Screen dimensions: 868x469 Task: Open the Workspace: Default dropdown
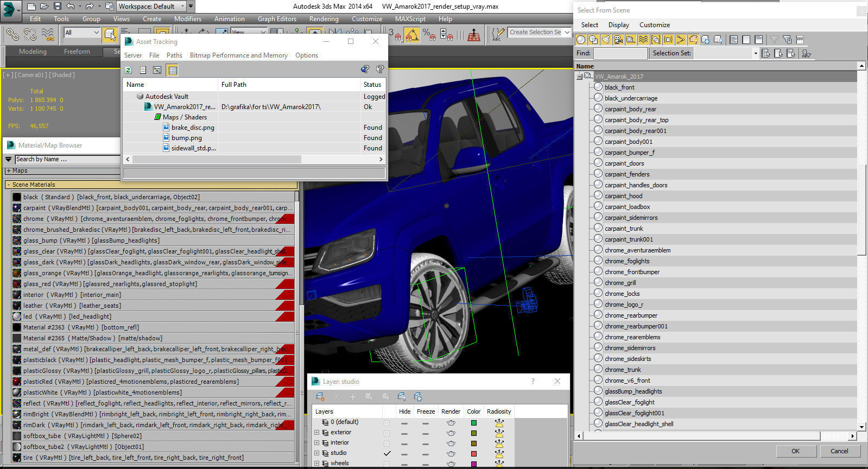[x=152, y=7]
